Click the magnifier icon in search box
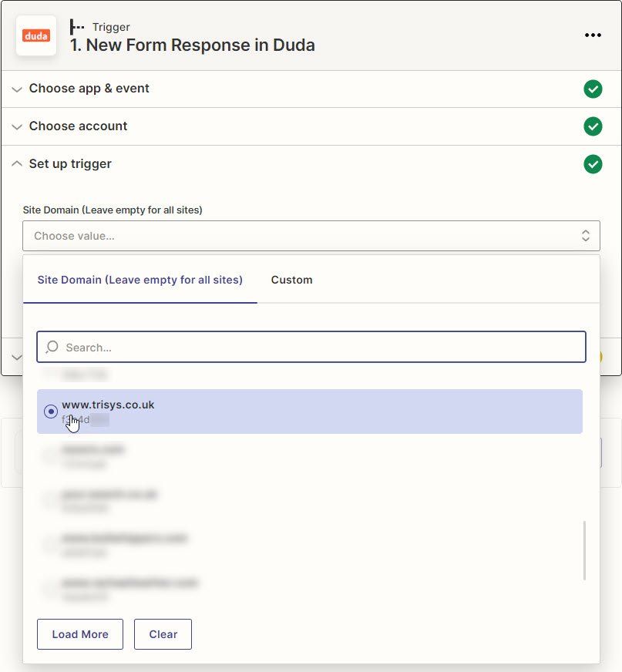The height and width of the screenshot is (672, 622). coord(52,347)
